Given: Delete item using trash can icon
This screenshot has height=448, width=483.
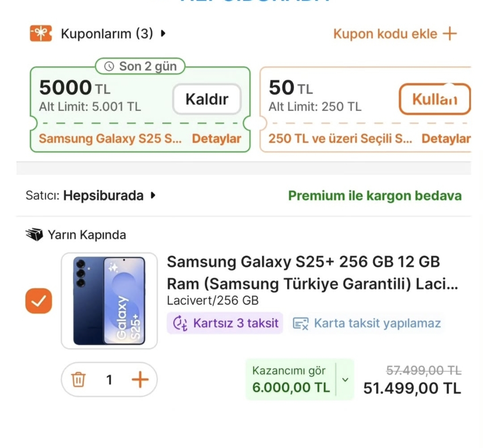Looking at the screenshot, I should (78, 379).
